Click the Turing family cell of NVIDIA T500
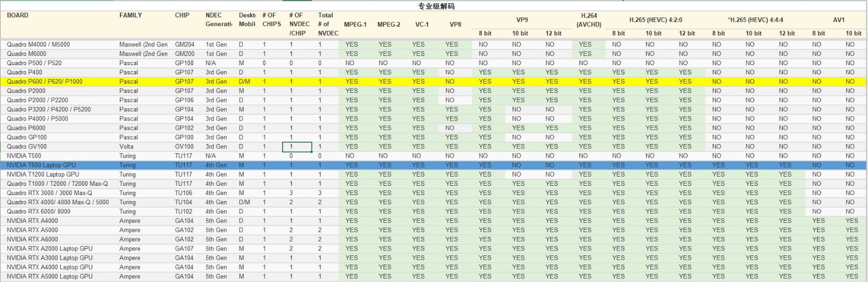 127,155
